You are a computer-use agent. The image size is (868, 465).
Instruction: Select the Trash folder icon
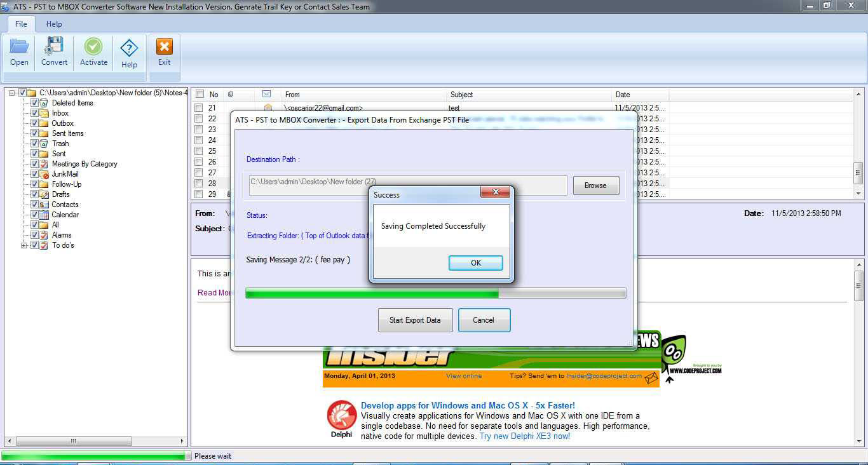click(44, 144)
